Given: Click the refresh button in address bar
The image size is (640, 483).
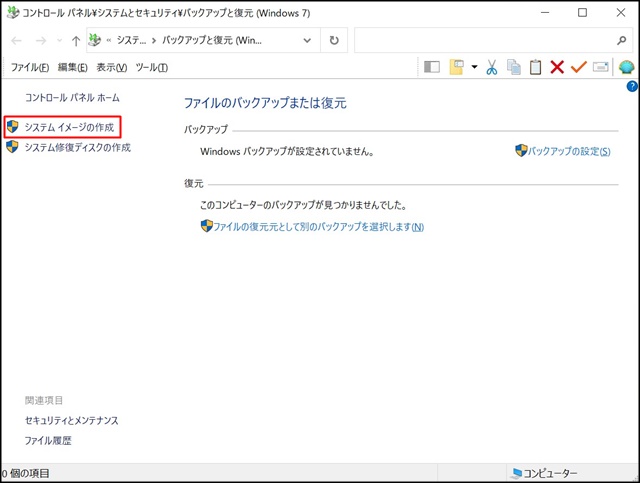Looking at the screenshot, I should [x=334, y=40].
